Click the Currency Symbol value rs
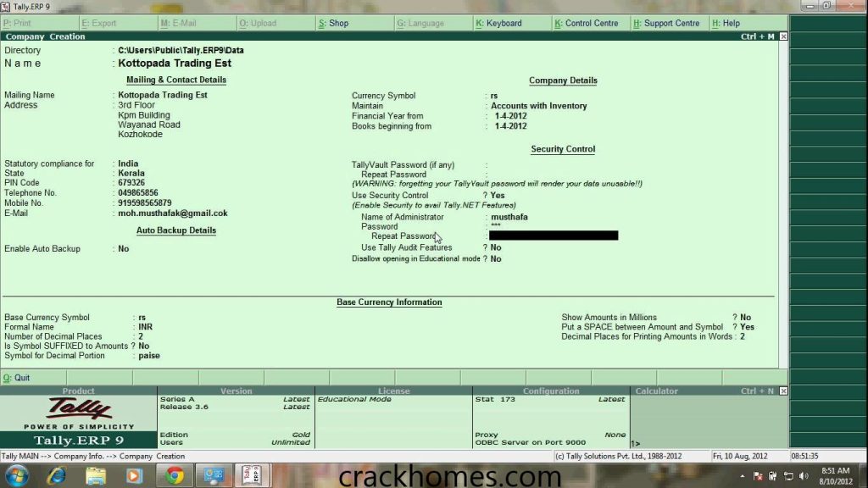The height and width of the screenshot is (488, 868). click(x=494, y=96)
